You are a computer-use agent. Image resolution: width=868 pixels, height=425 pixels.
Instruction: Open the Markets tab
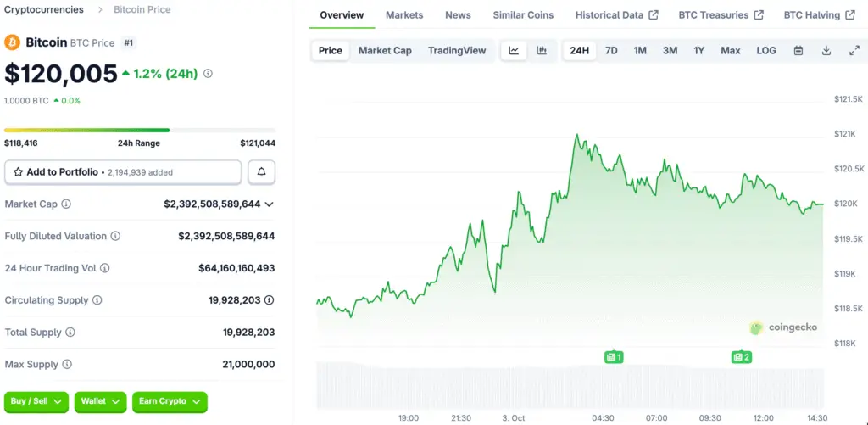coord(404,15)
